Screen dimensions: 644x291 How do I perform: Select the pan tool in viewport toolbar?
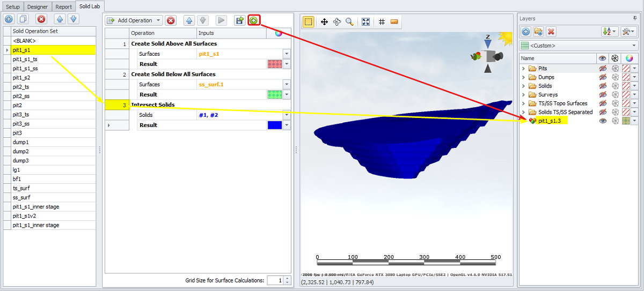[x=324, y=22]
